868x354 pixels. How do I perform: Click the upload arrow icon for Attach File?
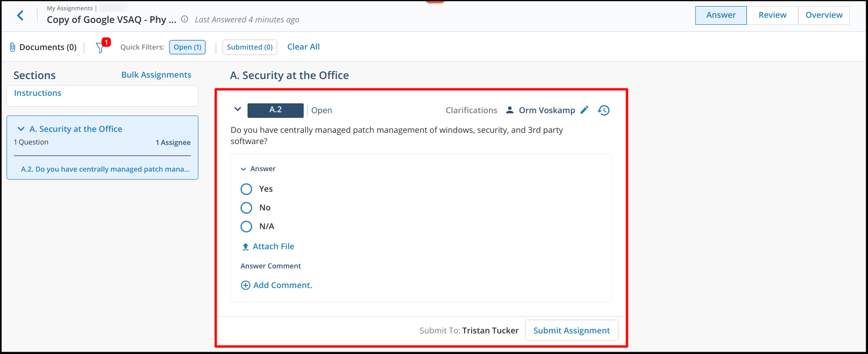245,246
